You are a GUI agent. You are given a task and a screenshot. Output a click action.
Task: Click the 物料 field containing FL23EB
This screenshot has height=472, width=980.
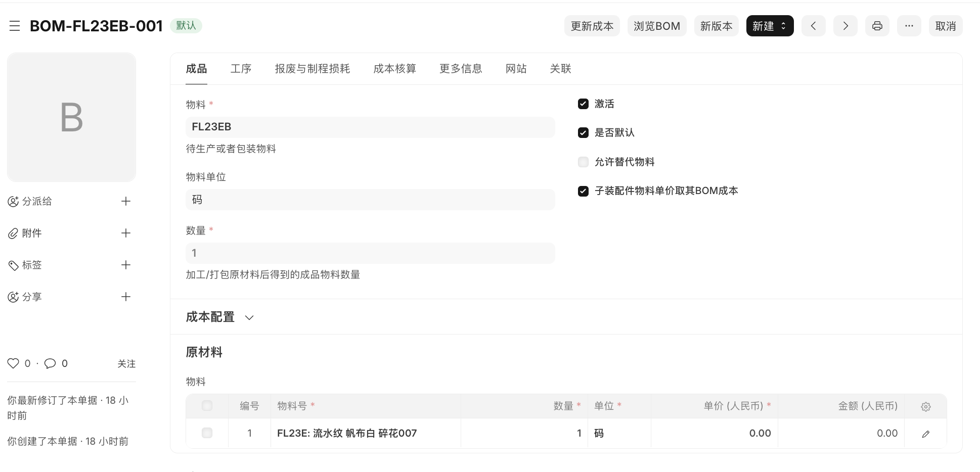[370, 127]
